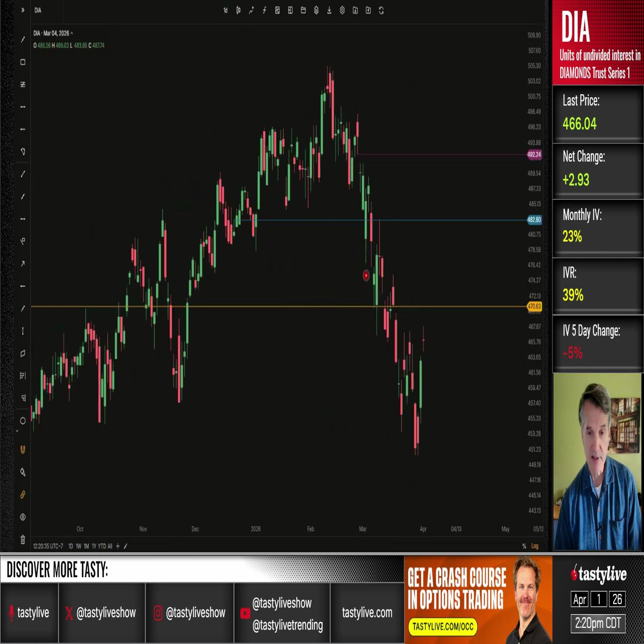This screenshot has width=644, height=644.
Task: Click the refresh arrows icon
Action: click(x=381, y=11)
